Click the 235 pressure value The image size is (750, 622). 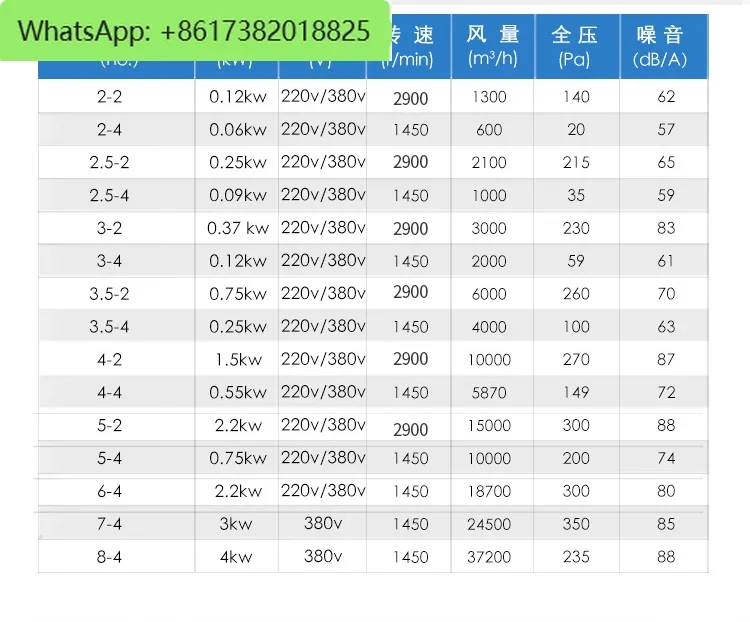(576, 556)
